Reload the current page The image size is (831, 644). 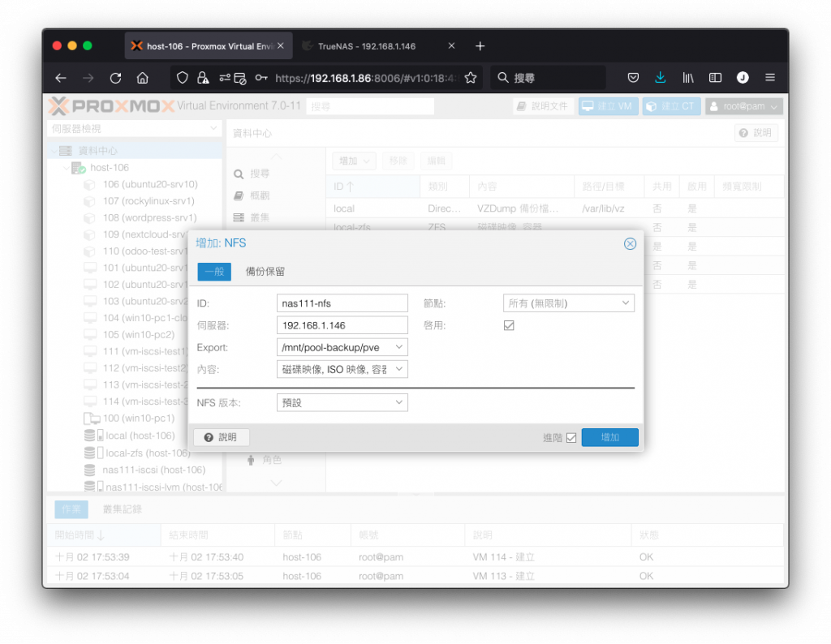[115, 78]
